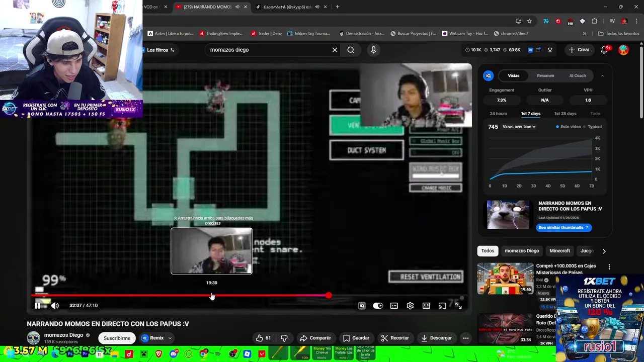
Task: Open the media controls icon in Chrome toolbar
Action: (612, 21)
